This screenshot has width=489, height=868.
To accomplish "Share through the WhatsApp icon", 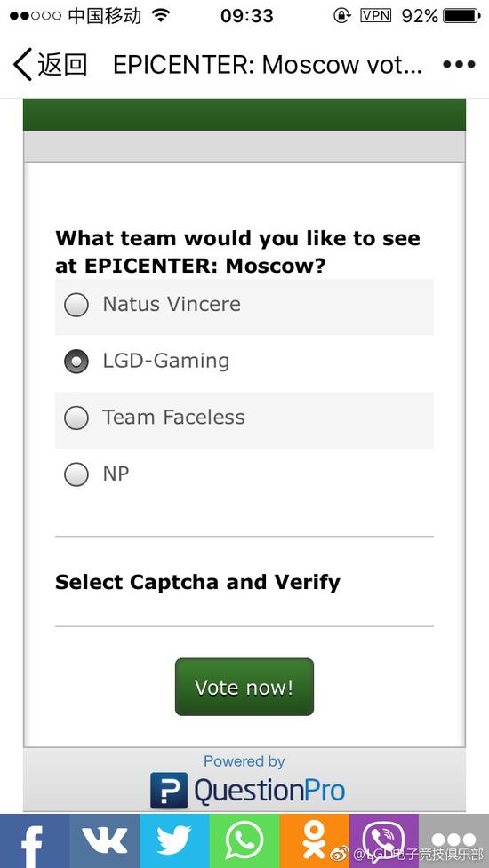I will (244, 840).
